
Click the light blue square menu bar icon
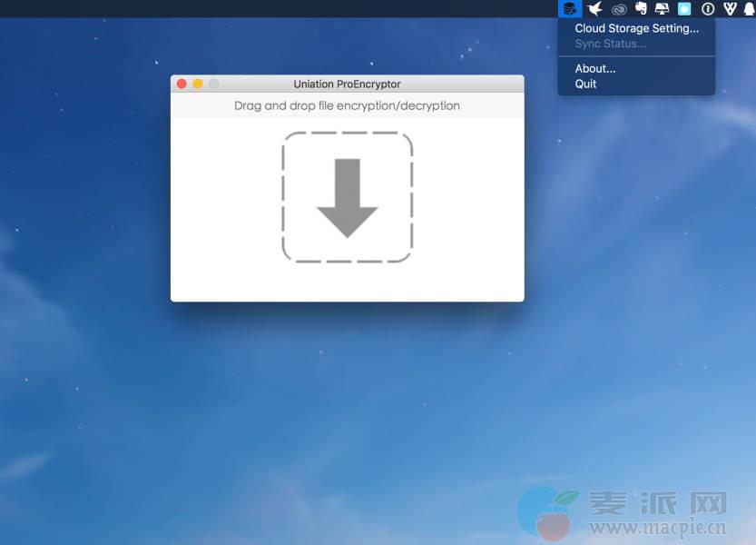click(684, 9)
